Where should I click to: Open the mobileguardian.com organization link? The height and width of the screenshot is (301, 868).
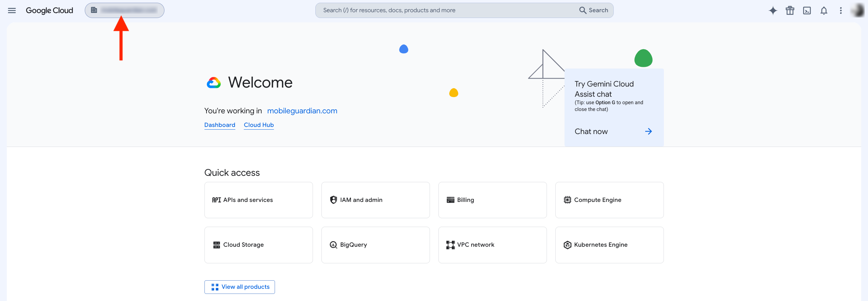[x=302, y=111]
